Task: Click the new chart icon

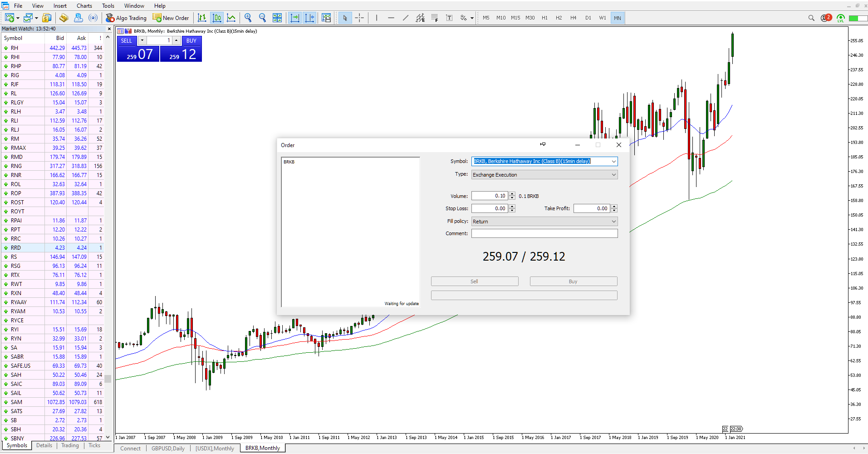Action: tap(9, 18)
